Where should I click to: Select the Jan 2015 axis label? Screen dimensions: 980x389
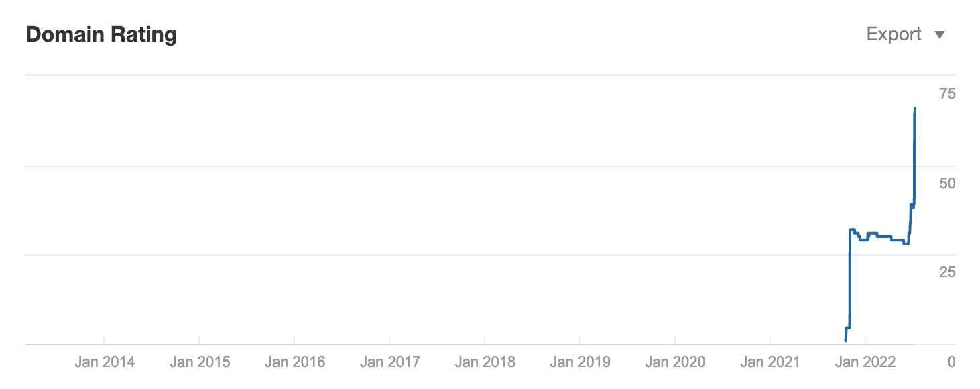[200, 362]
